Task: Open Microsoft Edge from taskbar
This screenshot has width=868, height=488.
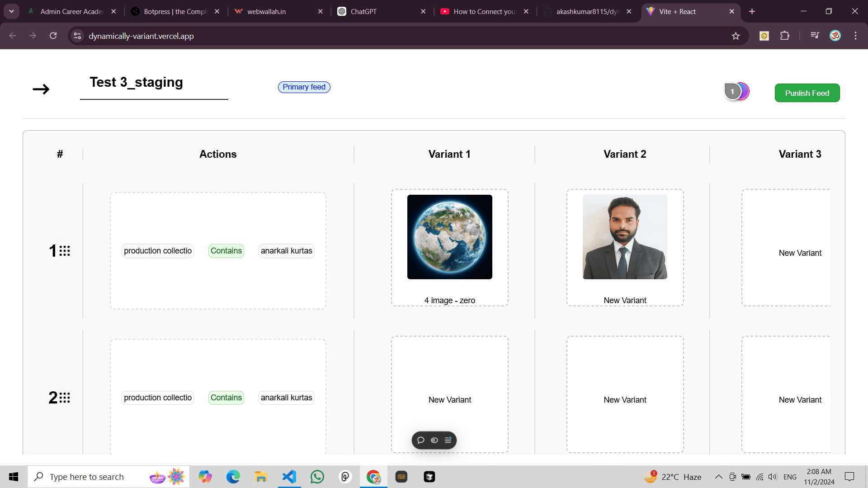Action: click(x=233, y=477)
